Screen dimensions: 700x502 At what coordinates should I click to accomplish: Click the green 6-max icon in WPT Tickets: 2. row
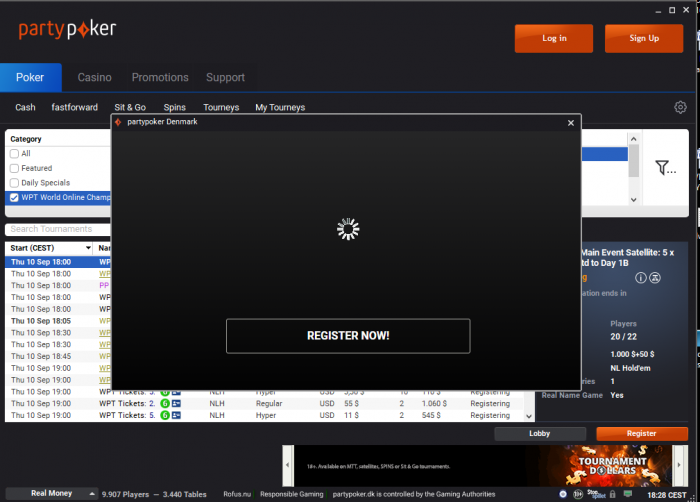click(x=165, y=404)
